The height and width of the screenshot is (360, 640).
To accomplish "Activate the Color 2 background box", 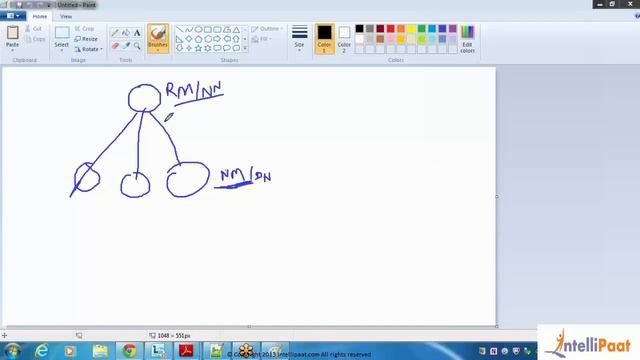I will (344, 39).
